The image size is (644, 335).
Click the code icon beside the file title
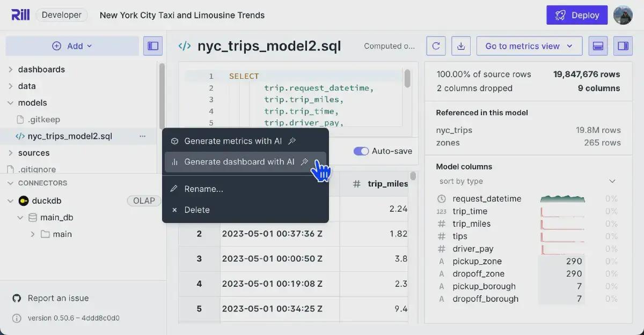pos(185,46)
